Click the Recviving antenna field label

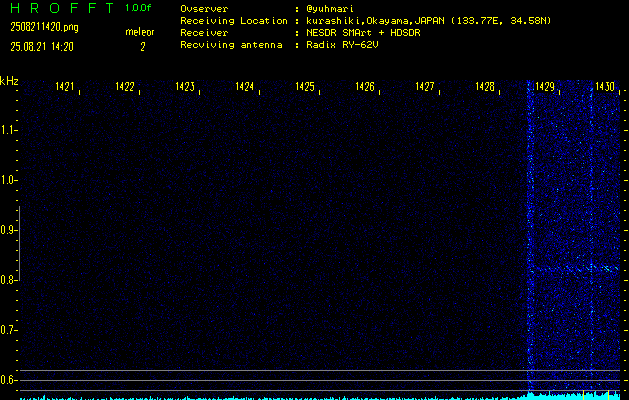(x=231, y=45)
